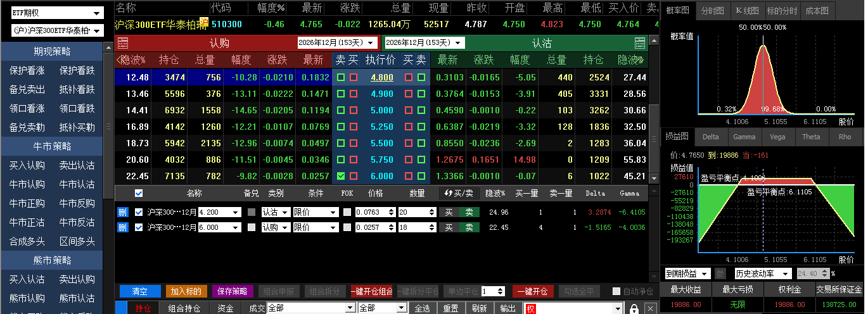868x314 pixels.
Task: Open the 沪深300ETF华泰柏 underlying dropdown
Action: pos(57,30)
